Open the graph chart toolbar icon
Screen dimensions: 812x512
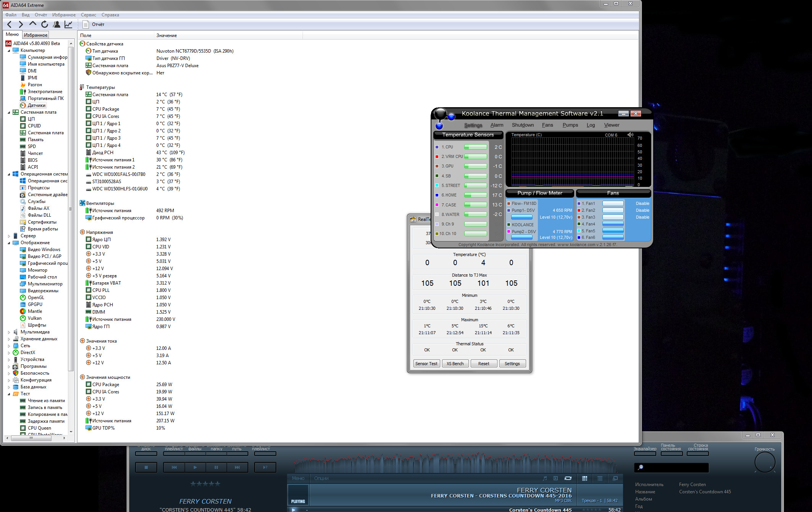[x=68, y=24]
